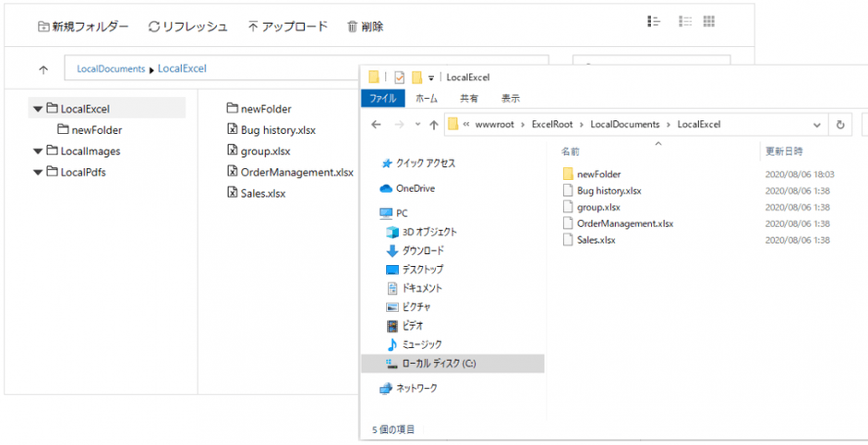Open address bar history dropdown
Screen dimensions: 868x445
[x=817, y=125]
